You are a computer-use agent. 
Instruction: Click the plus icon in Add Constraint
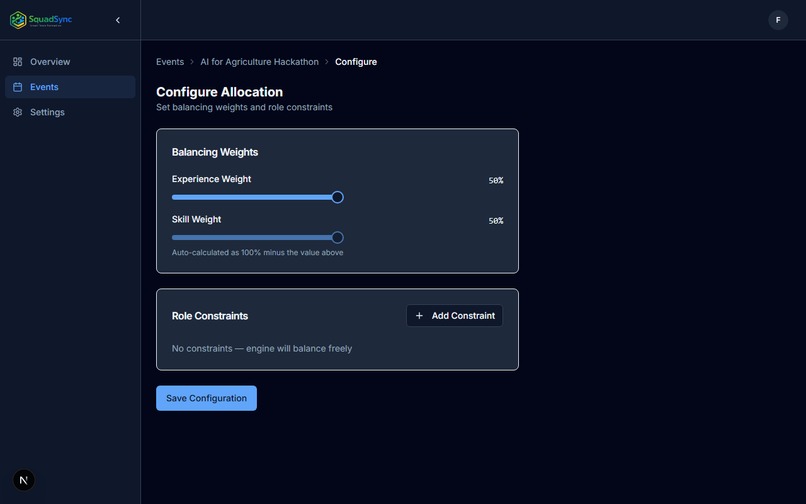click(x=419, y=316)
